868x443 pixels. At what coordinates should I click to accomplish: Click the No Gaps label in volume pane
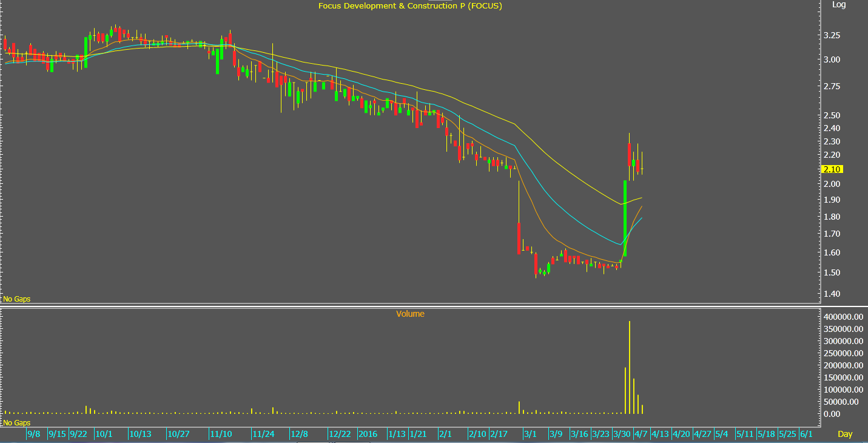point(16,422)
